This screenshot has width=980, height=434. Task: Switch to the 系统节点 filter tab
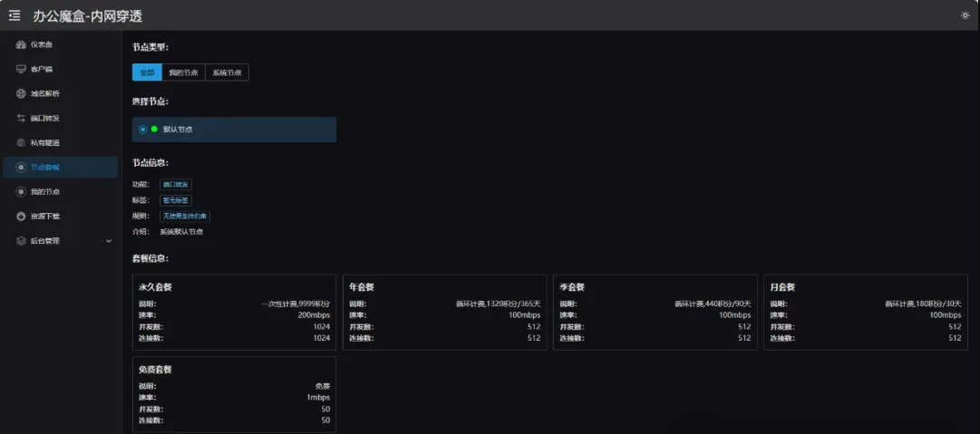pyautogui.click(x=227, y=72)
